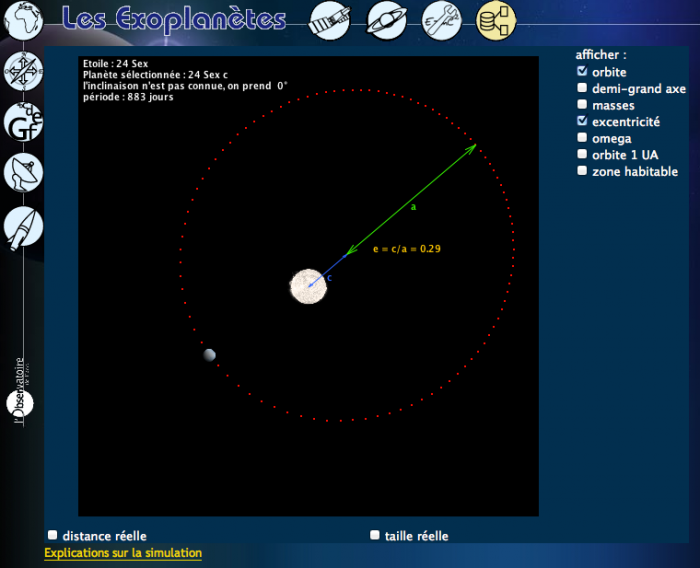This screenshot has height=568, width=700.
Task: Uncheck the orbite checkbox
Action: (x=582, y=72)
